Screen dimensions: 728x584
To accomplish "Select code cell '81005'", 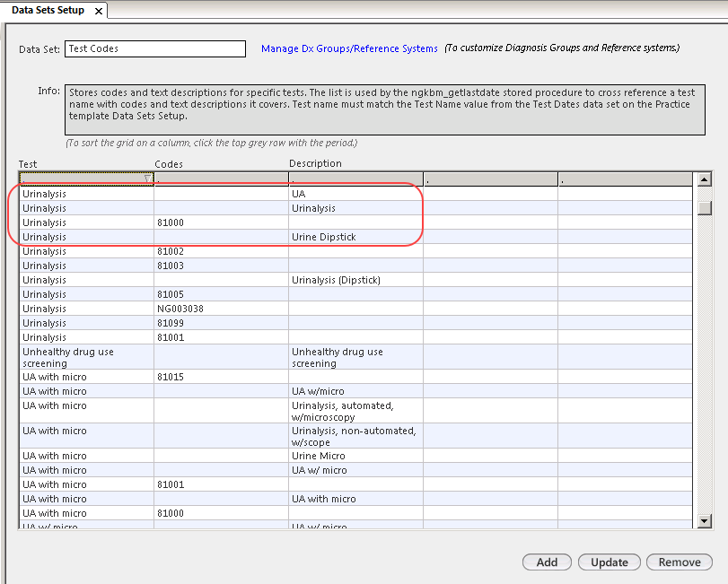I will (x=221, y=294).
